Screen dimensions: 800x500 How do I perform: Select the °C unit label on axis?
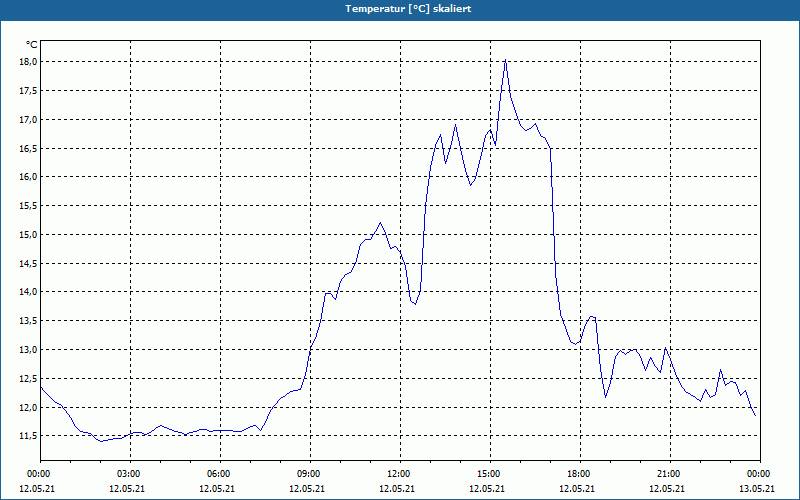tap(32, 45)
